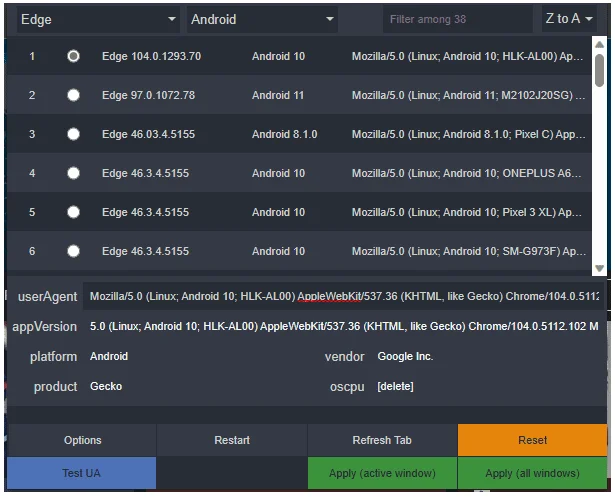Screen dimensions: 615x499
Task: Click the userAgent text field
Action: [x=344, y=296]
